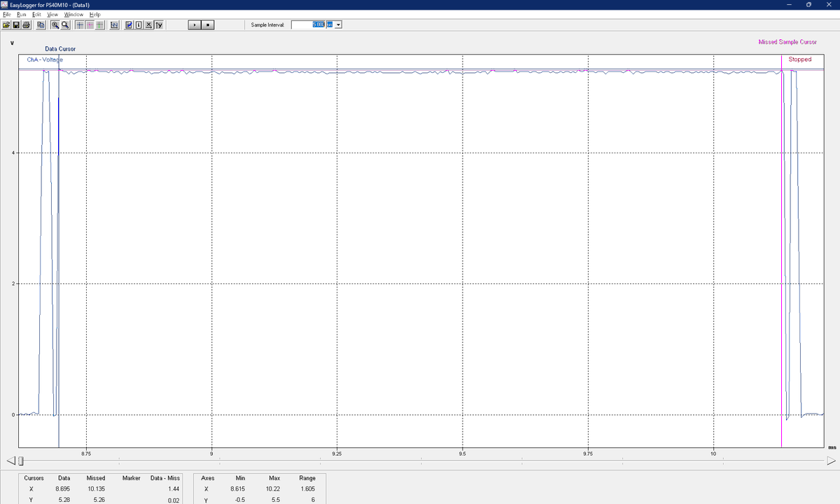Screen dimensions: 840x504
Task: Save the logged data with the disk icon
Action: 16,24
